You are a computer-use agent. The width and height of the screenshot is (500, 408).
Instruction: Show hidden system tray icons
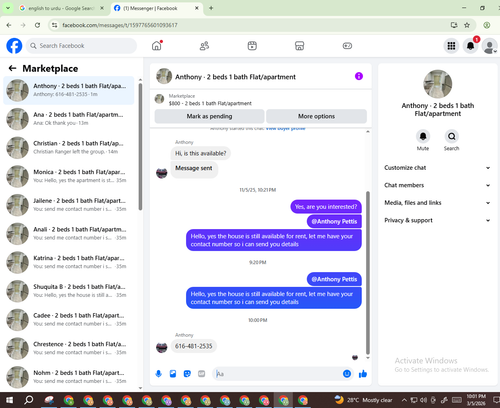(404, 400)
